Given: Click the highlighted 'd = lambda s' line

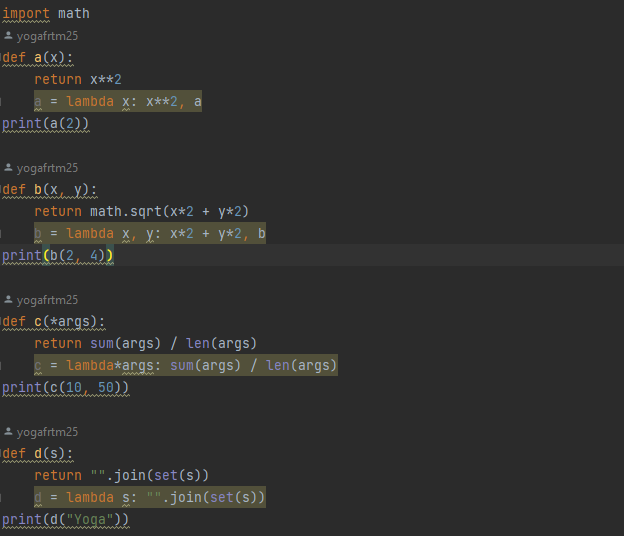Looking at the screenshot, I should click(150, 497).
